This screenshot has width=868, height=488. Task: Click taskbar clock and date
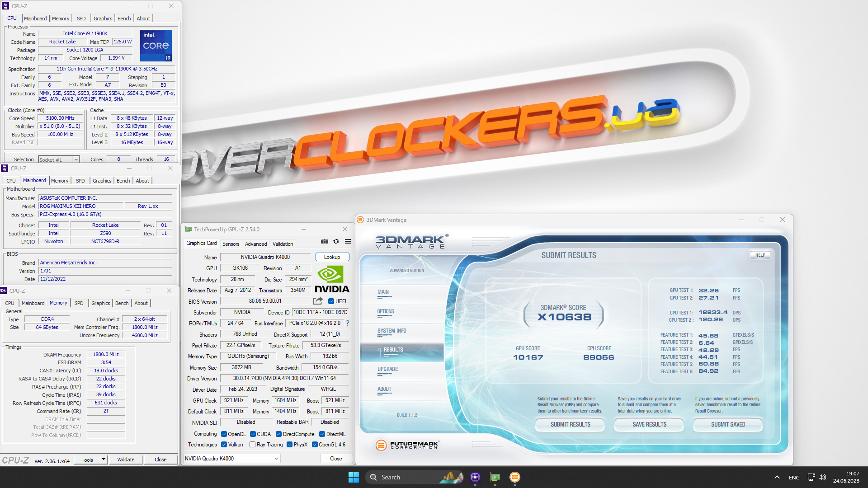(846, 477)
